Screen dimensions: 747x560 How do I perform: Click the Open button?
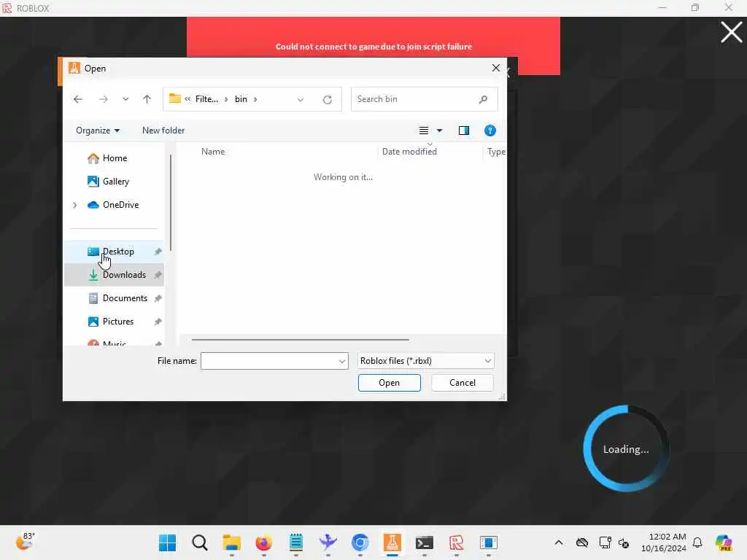[390, 383]
